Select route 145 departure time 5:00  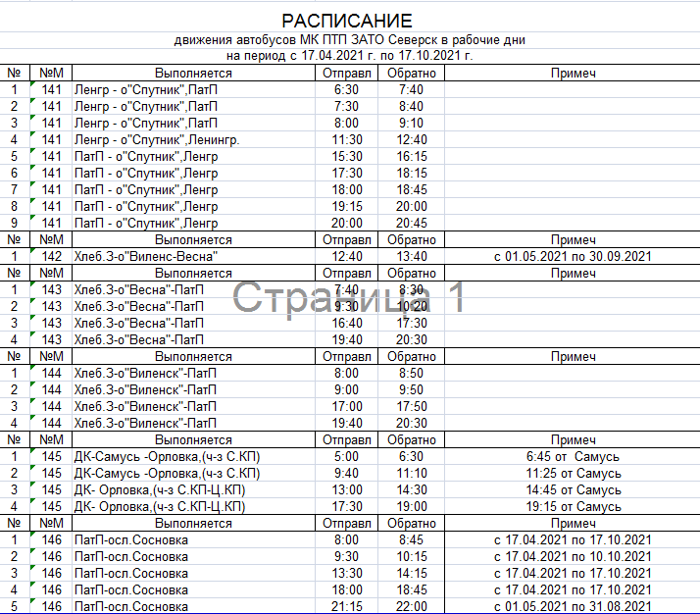[346, 456]
